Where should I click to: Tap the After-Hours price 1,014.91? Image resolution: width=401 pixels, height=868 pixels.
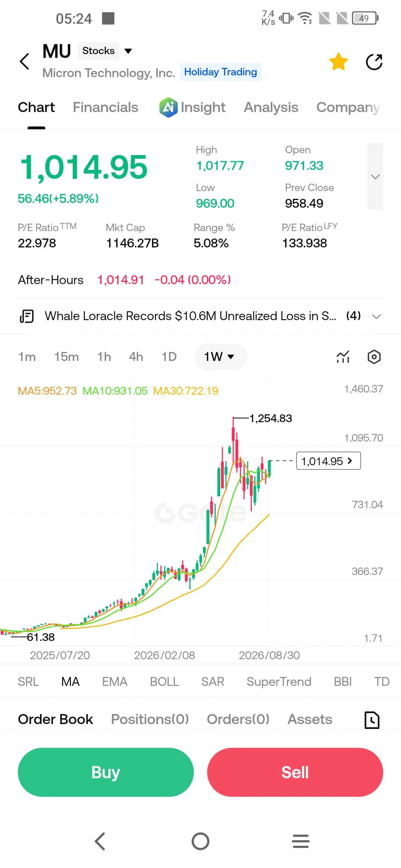click(x=121, y=280)
